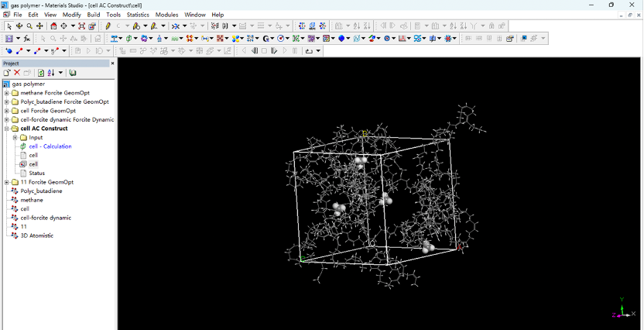Open the Amorphous Cell module icon
The height and width of the screenshot is (330, 644).
(129, 38)
